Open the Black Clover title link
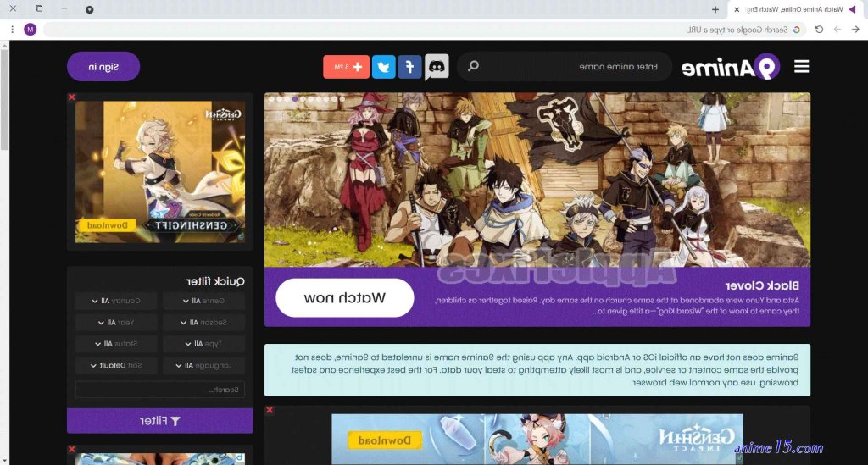 tap(762, 285)
